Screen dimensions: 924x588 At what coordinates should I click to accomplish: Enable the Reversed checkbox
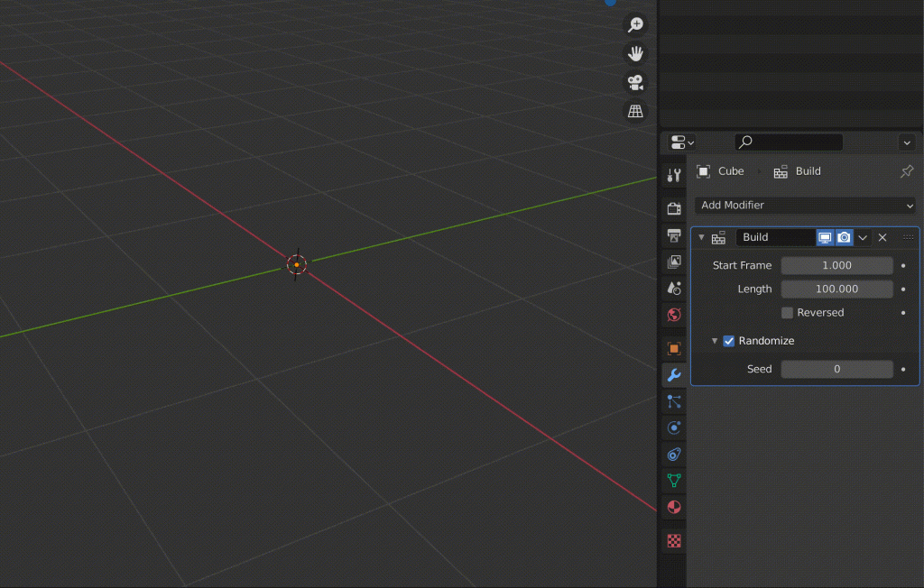[787, 312]
